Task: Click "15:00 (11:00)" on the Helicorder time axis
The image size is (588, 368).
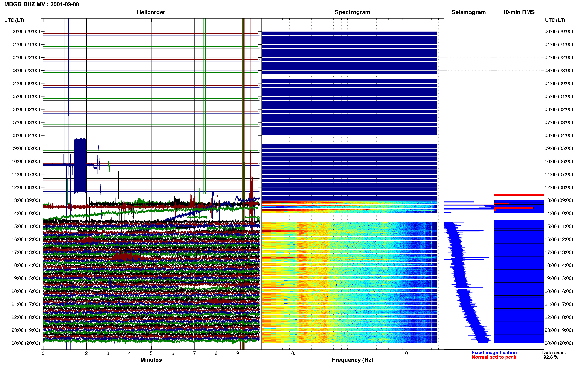Action: 26,226
